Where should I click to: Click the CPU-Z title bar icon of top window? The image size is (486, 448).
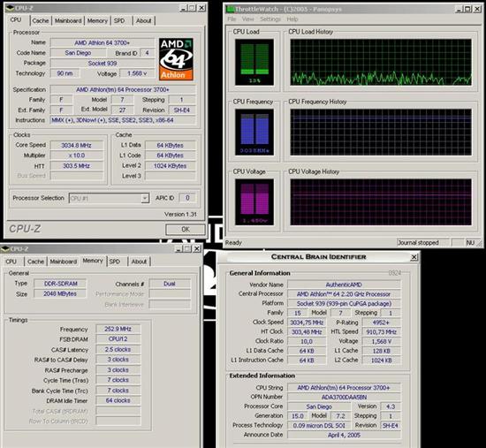[x=10, y=8]
